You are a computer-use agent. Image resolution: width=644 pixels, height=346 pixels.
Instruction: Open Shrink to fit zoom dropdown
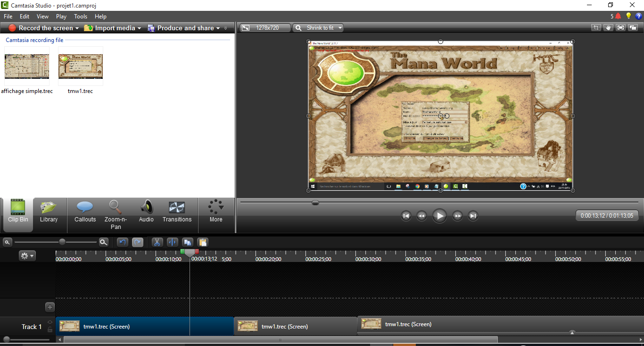[x=318, y=28]
